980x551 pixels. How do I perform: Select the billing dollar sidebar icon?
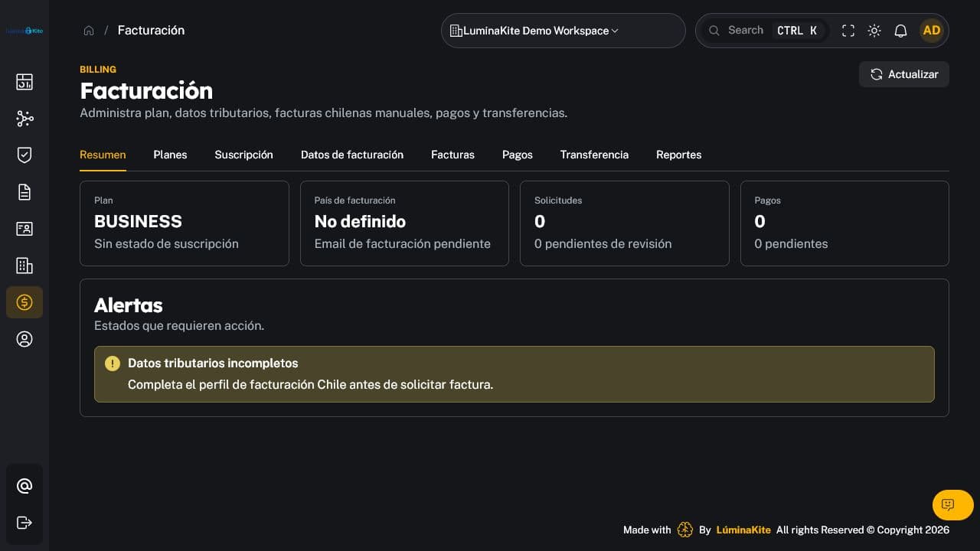tap(24, 302)
